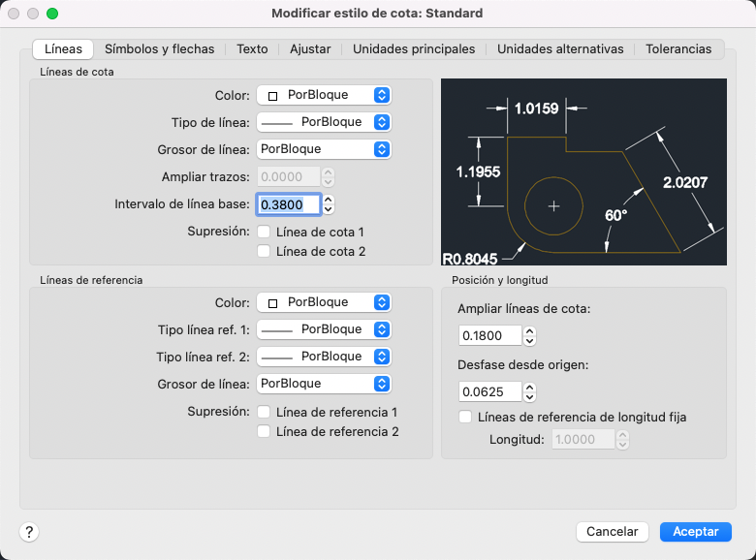Open the reference line Color swatch dropdown
This screenshot has width=756, height=560.
point(324,302)
